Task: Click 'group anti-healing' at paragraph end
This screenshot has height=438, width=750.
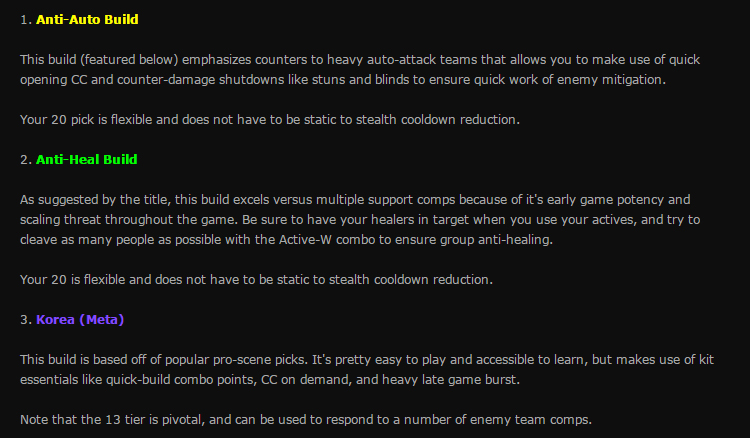Action: (496, 240)
